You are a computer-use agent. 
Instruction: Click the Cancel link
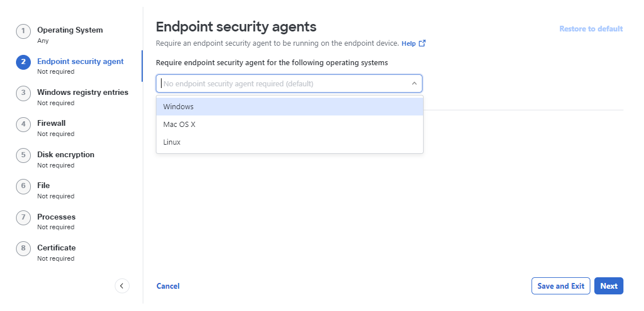point(168,286)
